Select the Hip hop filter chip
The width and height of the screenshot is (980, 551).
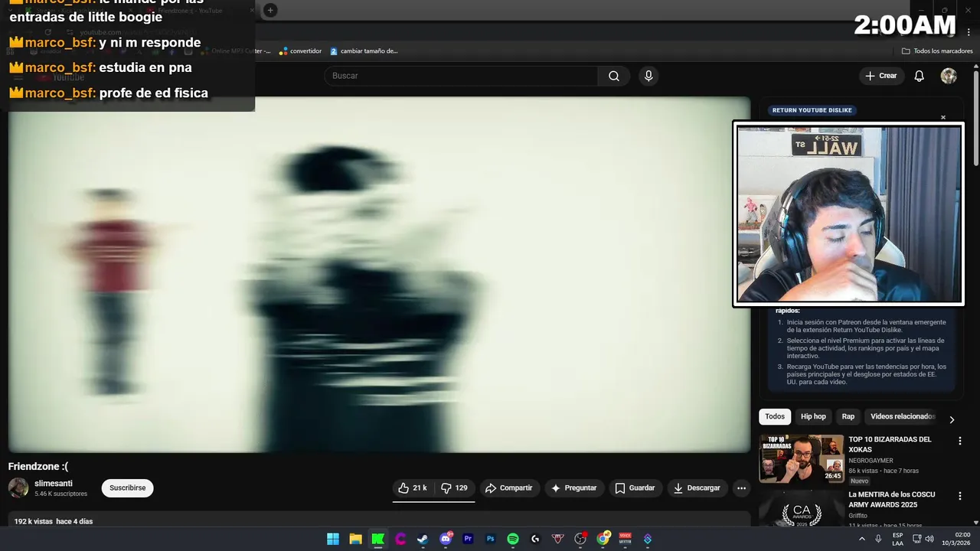pyautogui.click(x=813, y=417)
